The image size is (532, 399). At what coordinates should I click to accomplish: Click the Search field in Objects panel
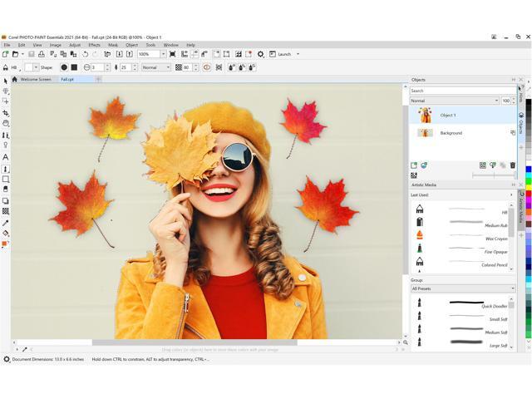[x=461, y=91]
